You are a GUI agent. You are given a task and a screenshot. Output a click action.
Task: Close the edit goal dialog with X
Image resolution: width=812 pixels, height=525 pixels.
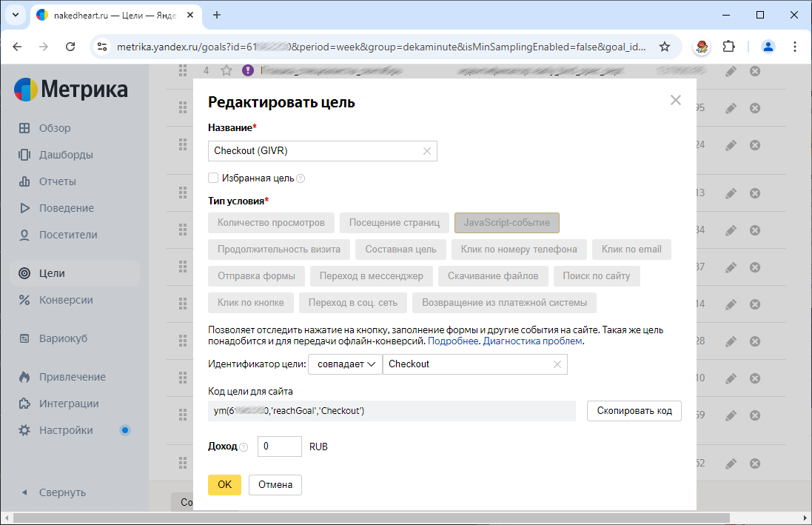675,101
